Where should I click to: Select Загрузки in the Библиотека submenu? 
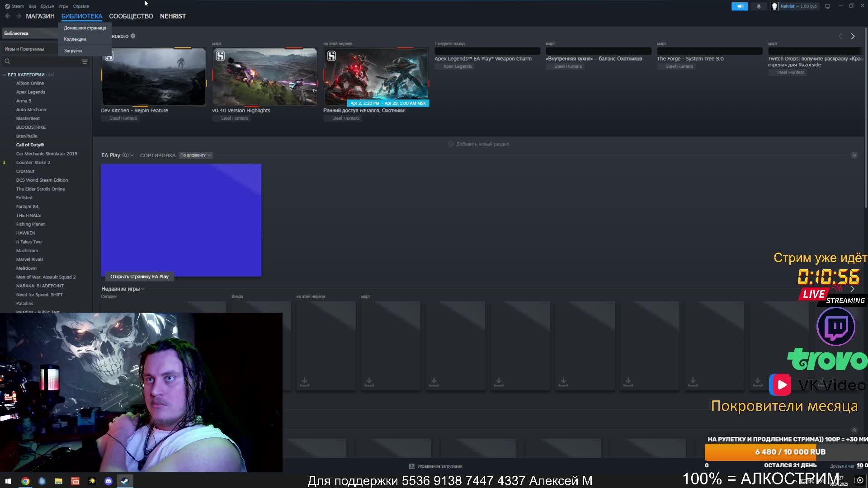pyautogui.click(x=73, y=51)
